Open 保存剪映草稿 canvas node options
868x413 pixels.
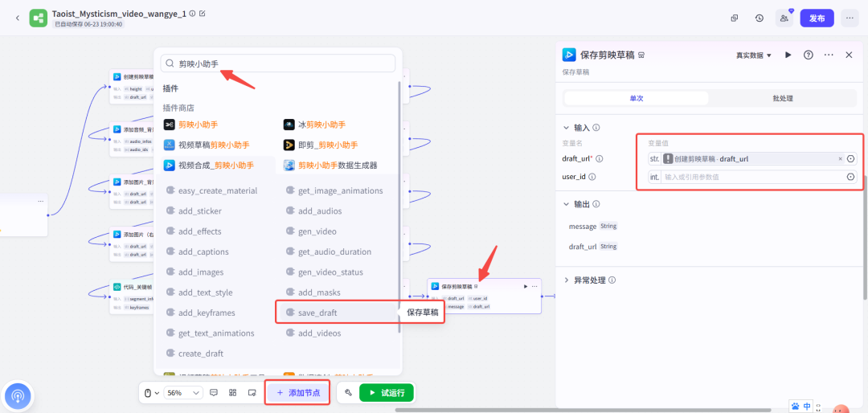534,286
